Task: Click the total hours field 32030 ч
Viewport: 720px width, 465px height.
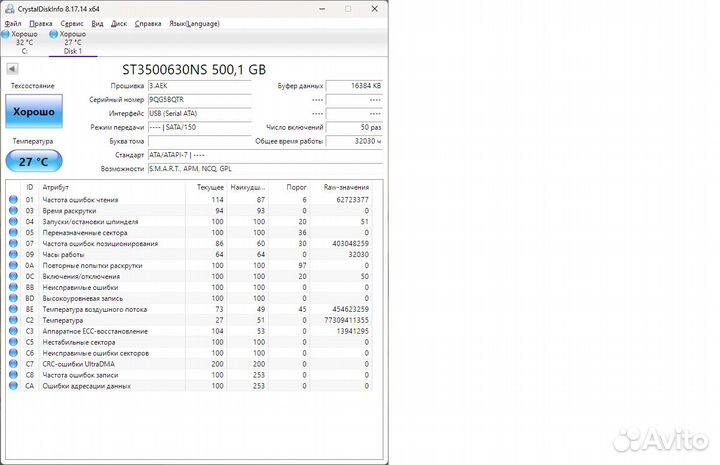Action: pyautogui.click(x=354, y=141)
